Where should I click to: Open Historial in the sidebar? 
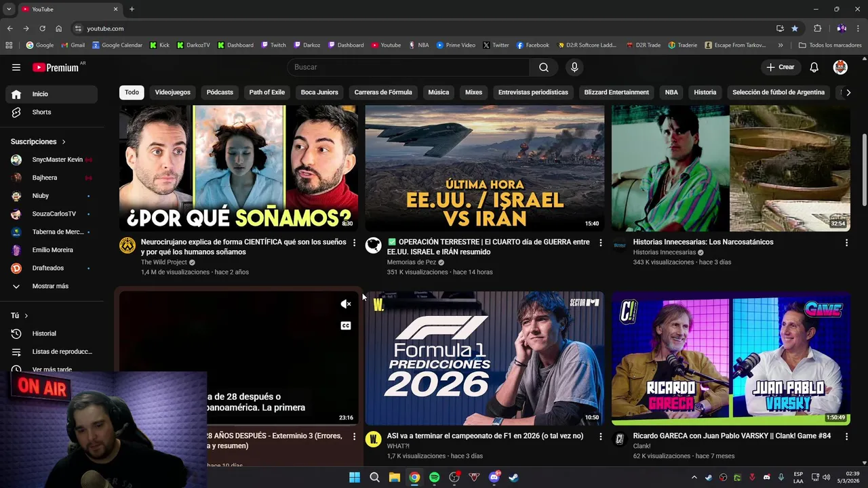tap(52, 333)
